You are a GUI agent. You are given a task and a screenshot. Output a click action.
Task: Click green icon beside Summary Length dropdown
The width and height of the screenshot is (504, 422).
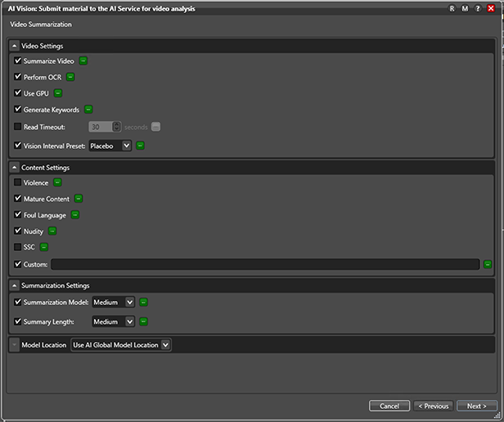coord(144,321)
